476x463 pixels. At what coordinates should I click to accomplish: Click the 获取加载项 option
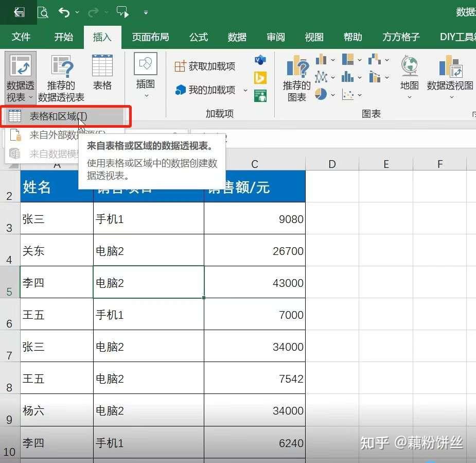point(204,65)
